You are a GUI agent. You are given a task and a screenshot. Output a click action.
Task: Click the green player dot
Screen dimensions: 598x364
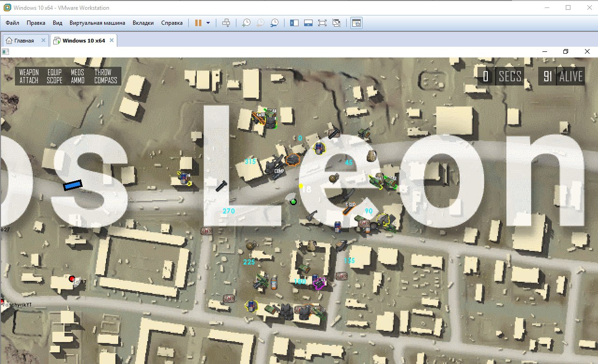tap(293, 201)
